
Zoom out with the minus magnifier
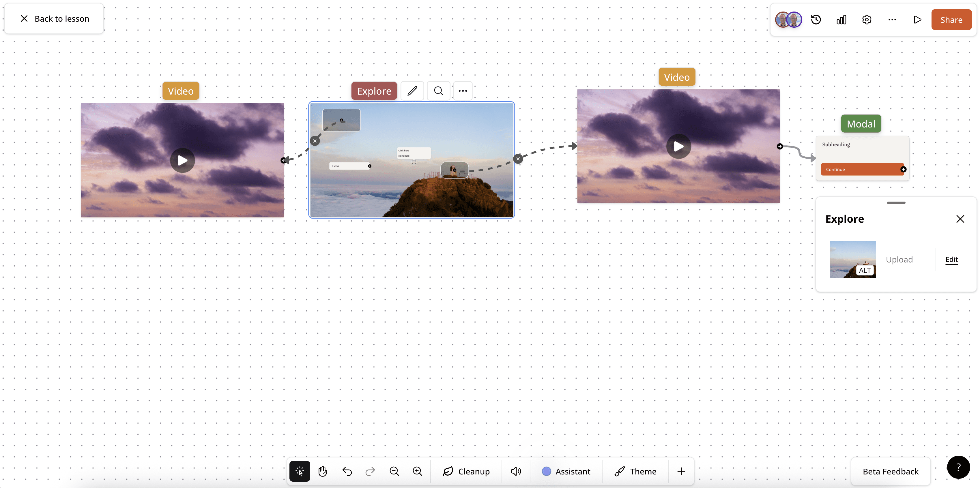point(394,471)
